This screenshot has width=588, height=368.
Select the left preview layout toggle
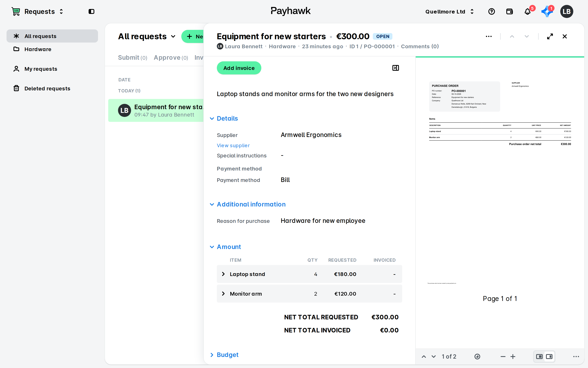(x=539, y=357)
